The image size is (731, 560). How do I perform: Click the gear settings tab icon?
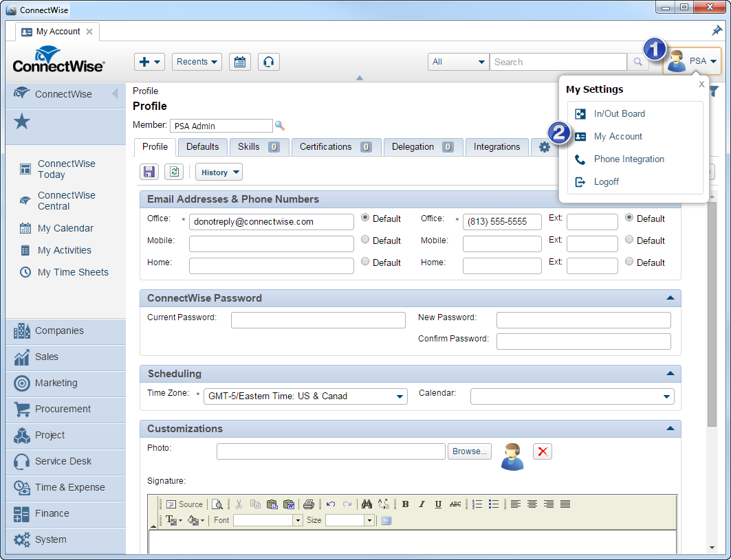(544, 147)
